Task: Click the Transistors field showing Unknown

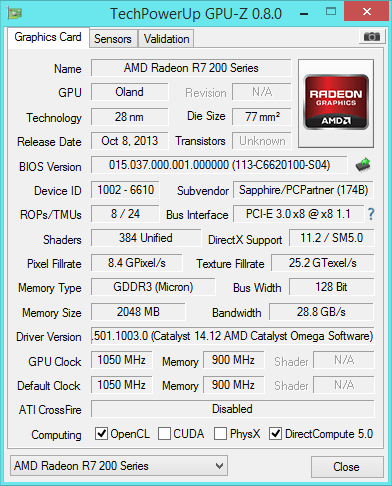Action: [262, 141]
